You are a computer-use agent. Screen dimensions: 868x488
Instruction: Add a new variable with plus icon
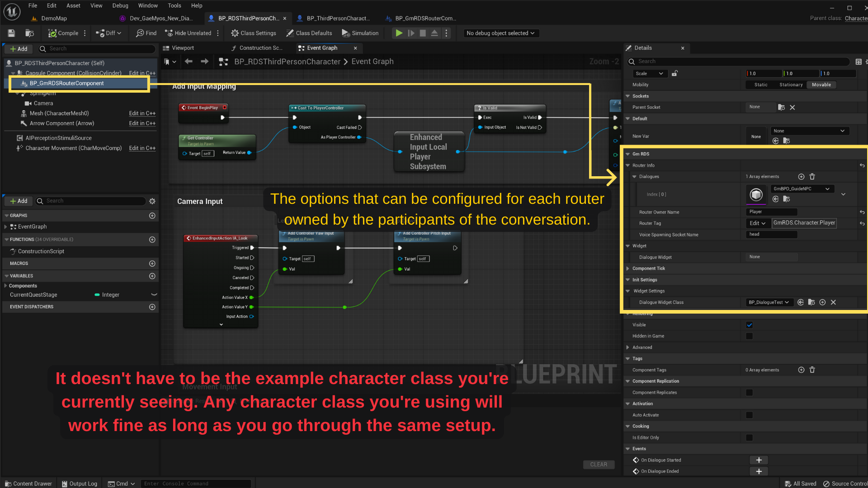coord(152,276)
